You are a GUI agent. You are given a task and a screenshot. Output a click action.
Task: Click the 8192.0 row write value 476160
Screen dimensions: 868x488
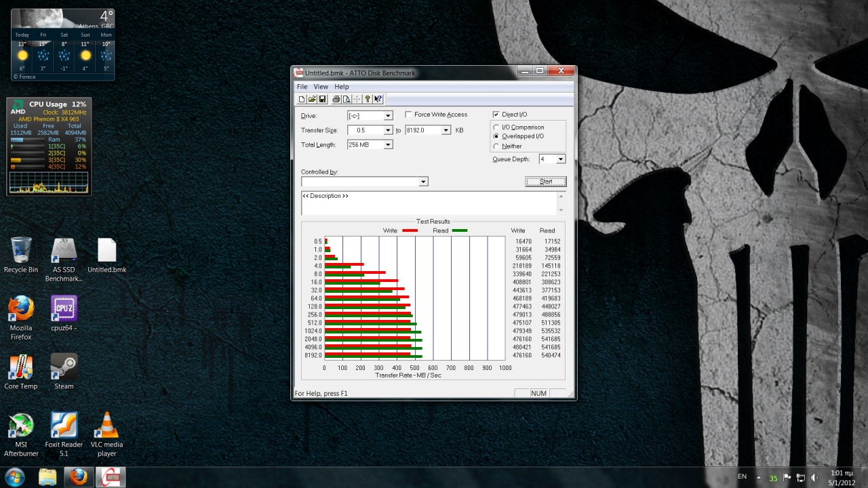coord(522,355)
